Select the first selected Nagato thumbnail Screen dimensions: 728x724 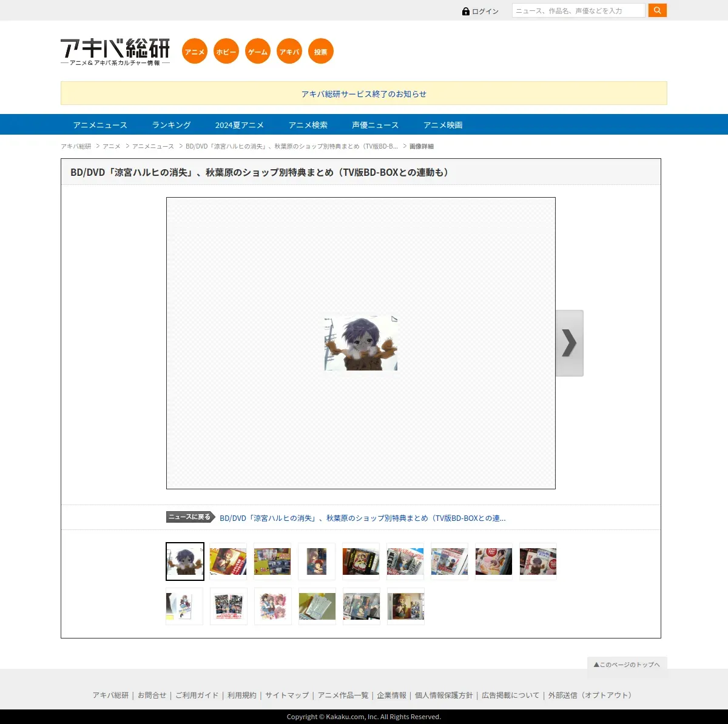click(x=185, y=561)
